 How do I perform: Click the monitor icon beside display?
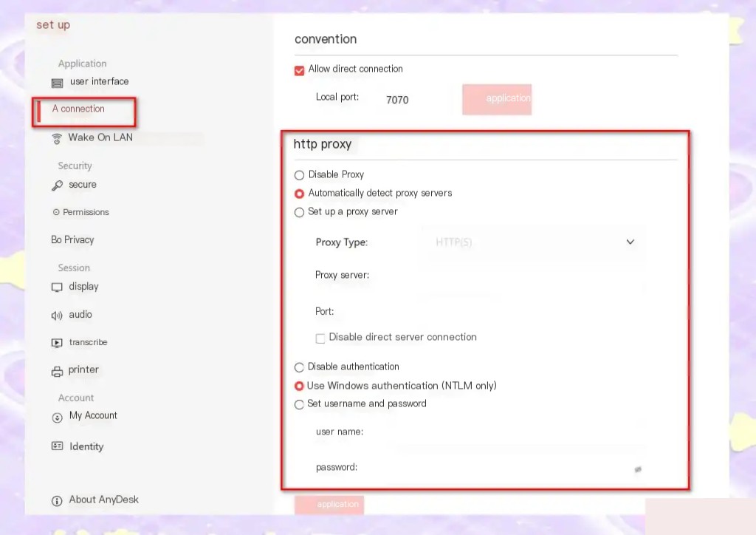click(57, 287)
